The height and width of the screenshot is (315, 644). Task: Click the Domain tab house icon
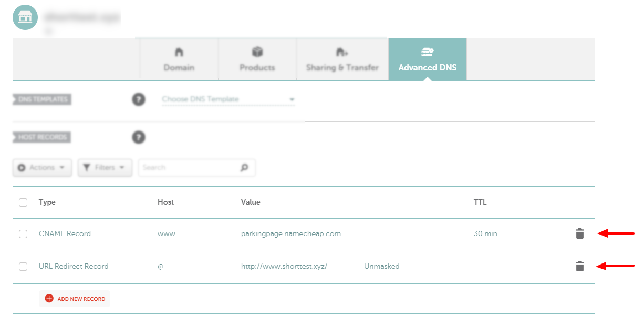[179, 52]
